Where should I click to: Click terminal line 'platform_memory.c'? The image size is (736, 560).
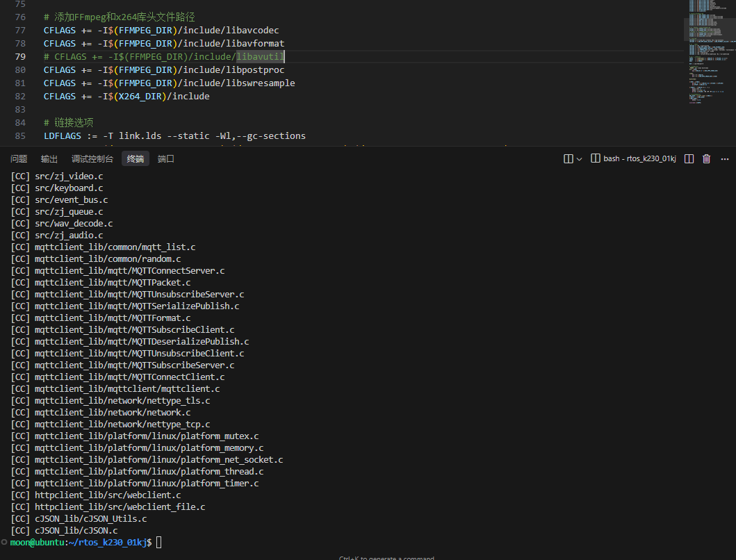pos(137,448)
